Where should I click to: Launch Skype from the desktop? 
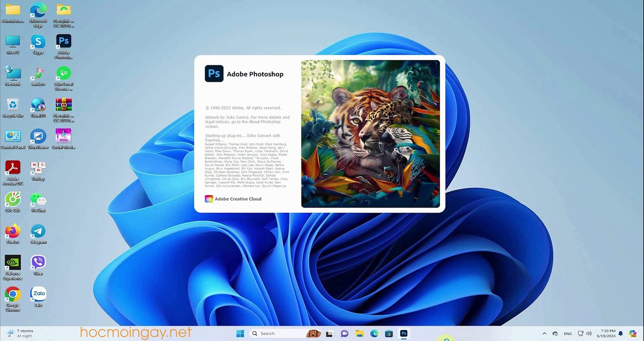(x=38, y=45)
